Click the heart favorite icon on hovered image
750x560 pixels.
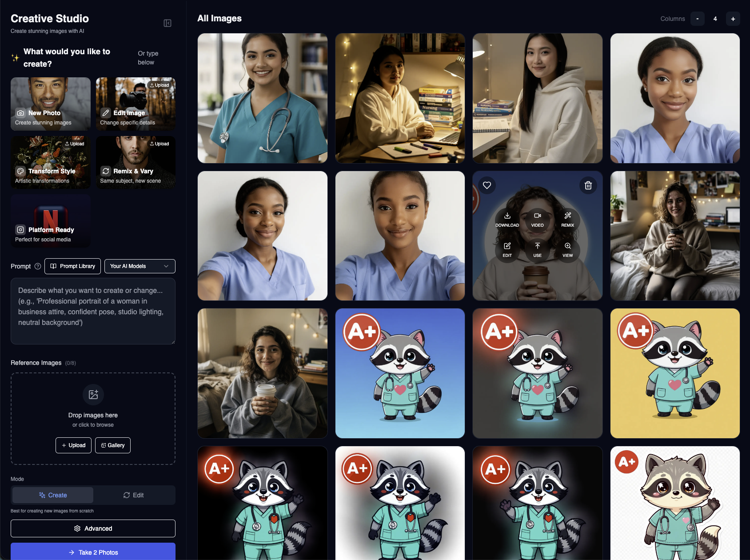click(487, 185)
